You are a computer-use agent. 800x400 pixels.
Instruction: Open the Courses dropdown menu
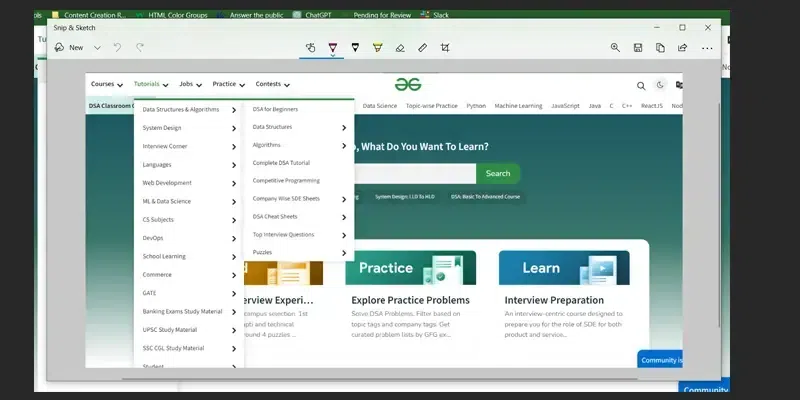[x=107, y=84]
